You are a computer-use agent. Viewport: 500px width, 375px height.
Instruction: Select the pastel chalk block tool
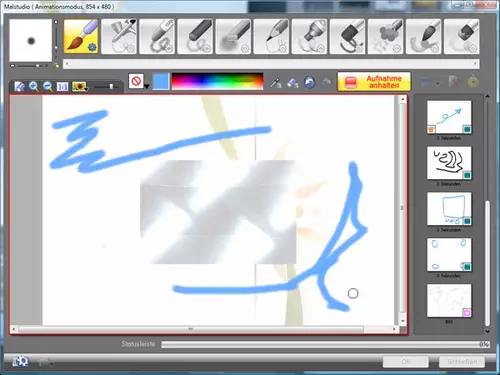233,36
